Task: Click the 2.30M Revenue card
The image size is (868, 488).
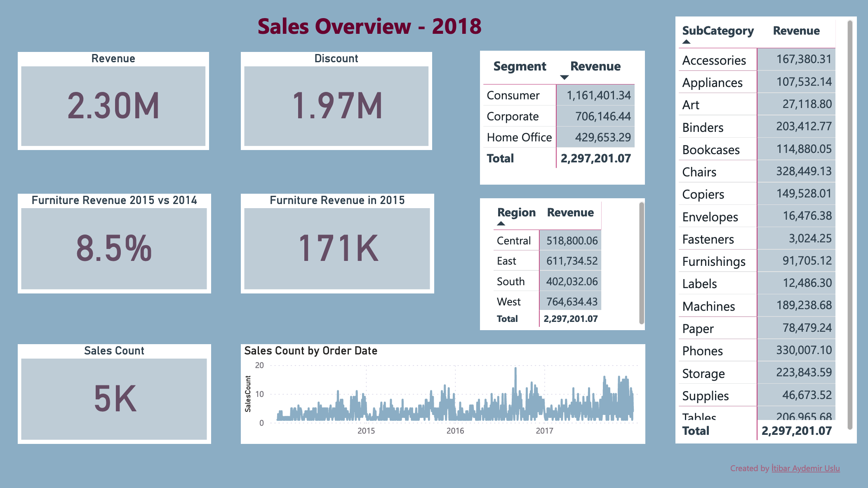Action: coord(113,106)
